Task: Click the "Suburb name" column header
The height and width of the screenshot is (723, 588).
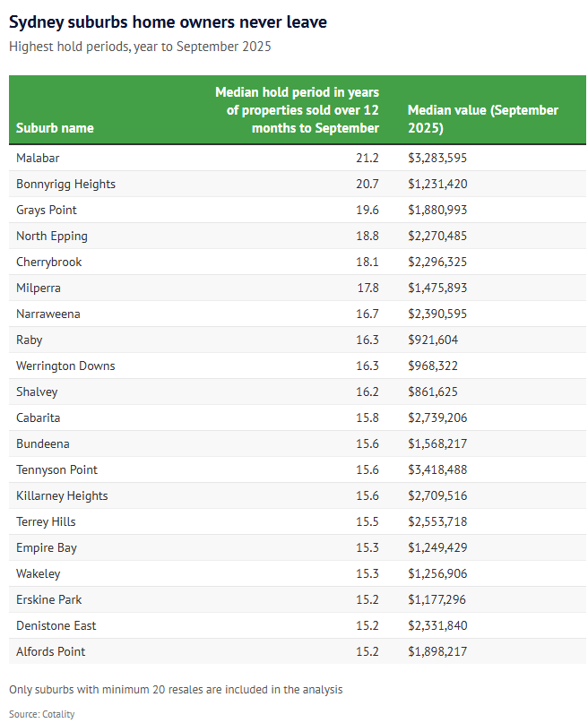Action: point(55,128)
